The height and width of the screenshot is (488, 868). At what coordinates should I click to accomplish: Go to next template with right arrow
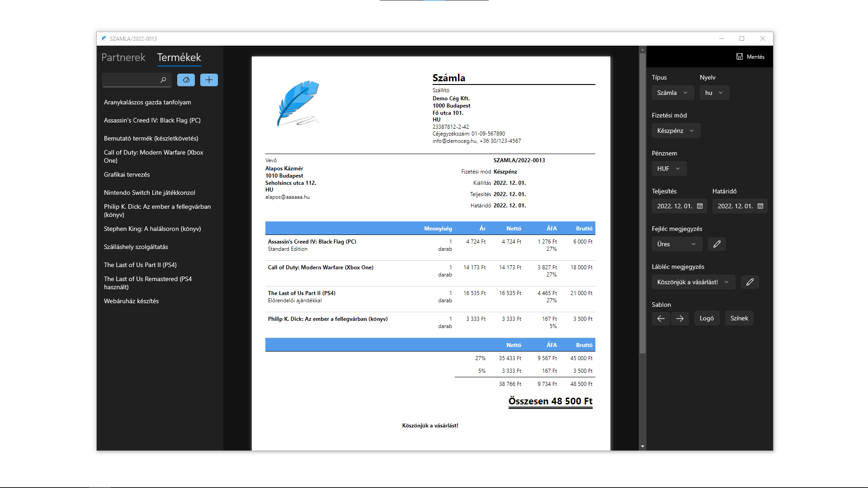(x=679, y=319)
